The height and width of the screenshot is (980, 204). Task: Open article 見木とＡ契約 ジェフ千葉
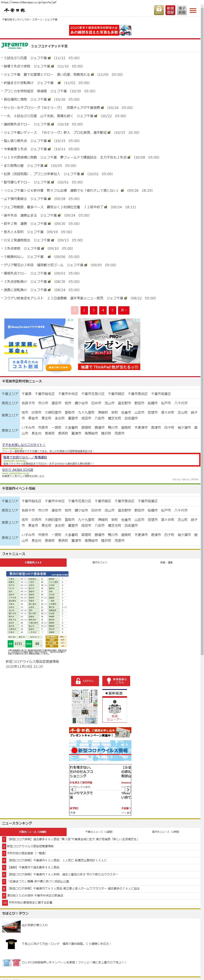(x=24, y=232)
